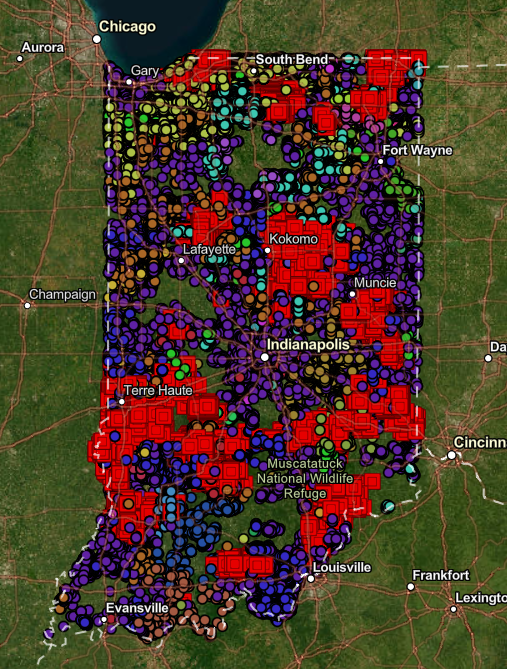Click the Lafayette city label
The width and height of the screenshot is (507, 669).
[x=209, y=249]
